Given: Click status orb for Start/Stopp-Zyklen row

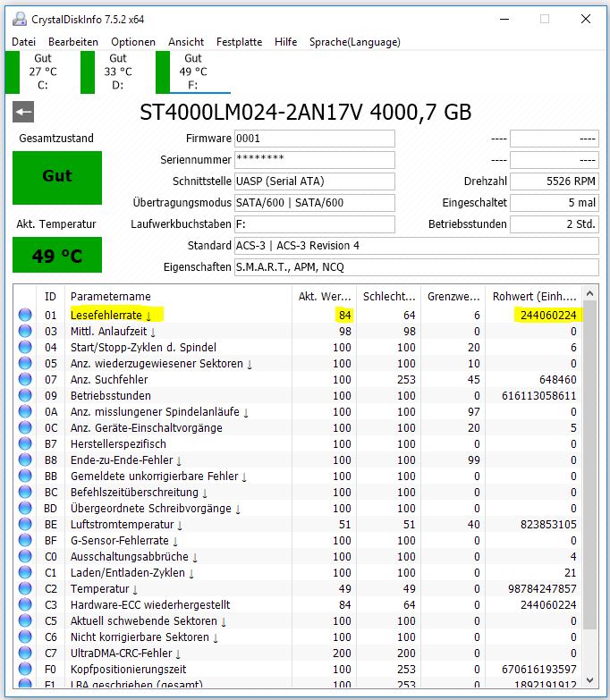Looking at the screenshot, I should coord(25,347).
